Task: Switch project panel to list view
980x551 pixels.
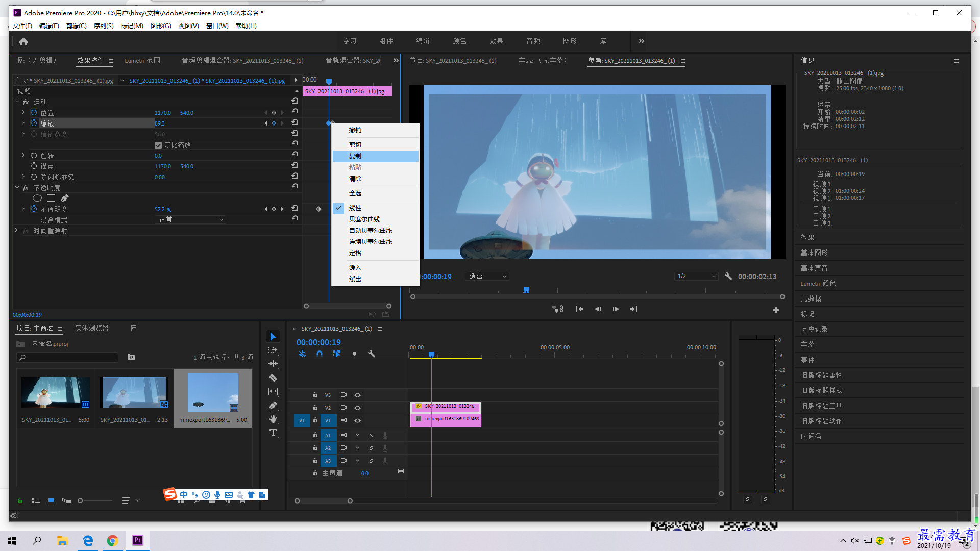Action: click(36, 500)
